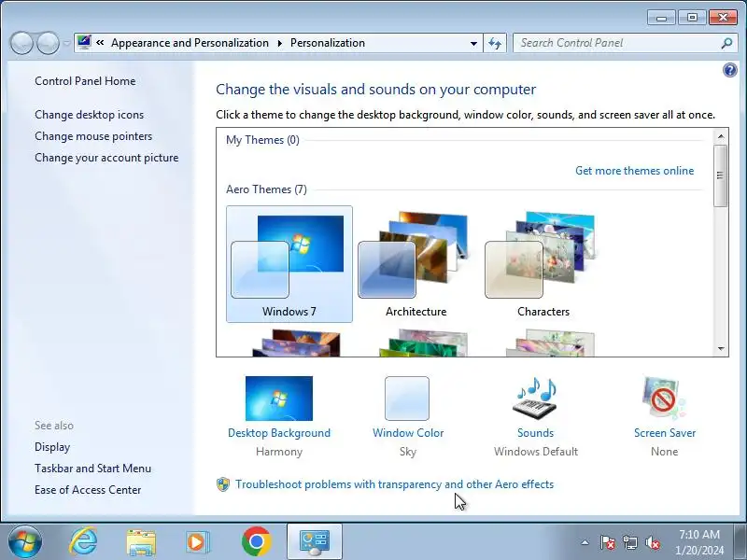Open the Windows Start orb
The height and width of the screenshot is (560, 747).
25,541
